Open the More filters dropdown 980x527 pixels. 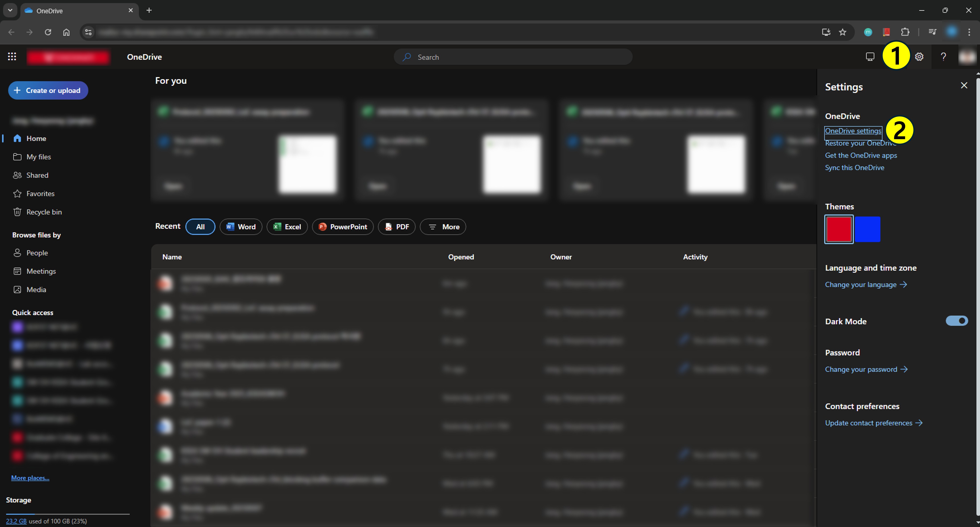(x=443, y=227)
